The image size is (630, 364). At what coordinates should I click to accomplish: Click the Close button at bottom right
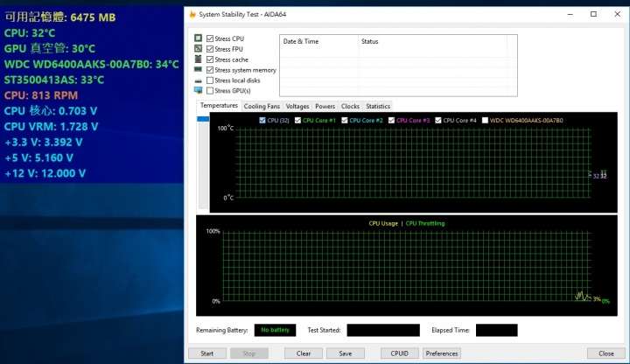(605, 353)
